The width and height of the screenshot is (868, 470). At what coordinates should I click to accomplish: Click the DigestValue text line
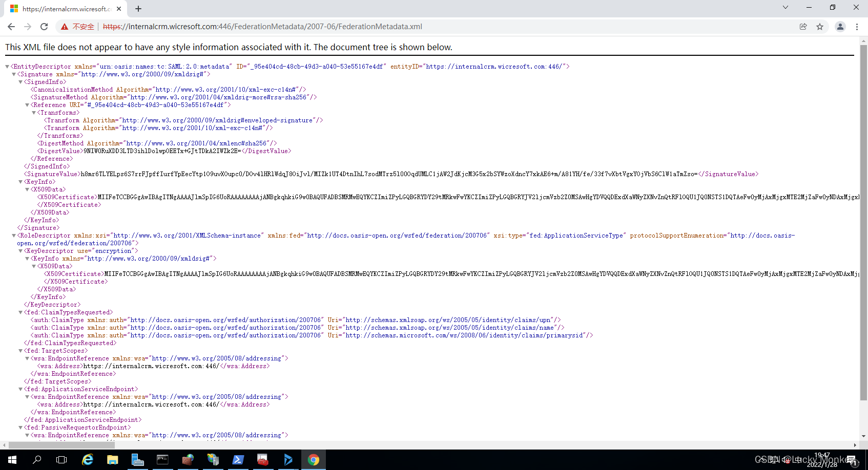point(164,151)
